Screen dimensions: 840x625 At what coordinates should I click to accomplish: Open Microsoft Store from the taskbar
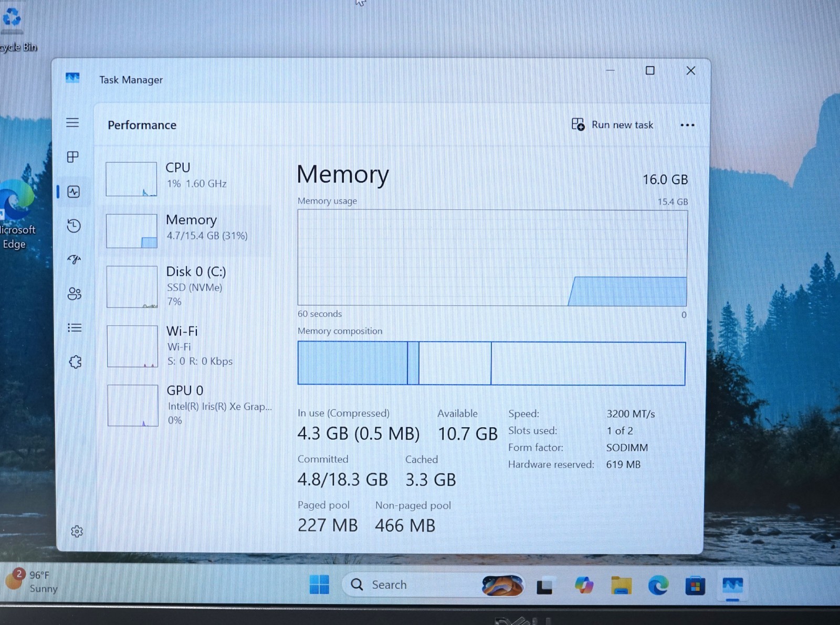click(695, 586)
